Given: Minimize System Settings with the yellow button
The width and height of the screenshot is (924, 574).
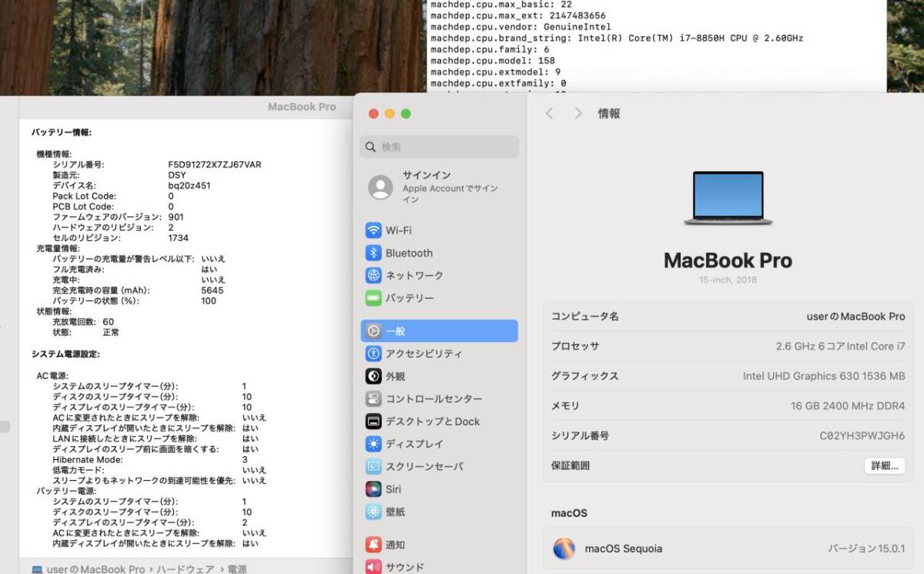Looking at the screenshot, I should click(x=390, y=114).
